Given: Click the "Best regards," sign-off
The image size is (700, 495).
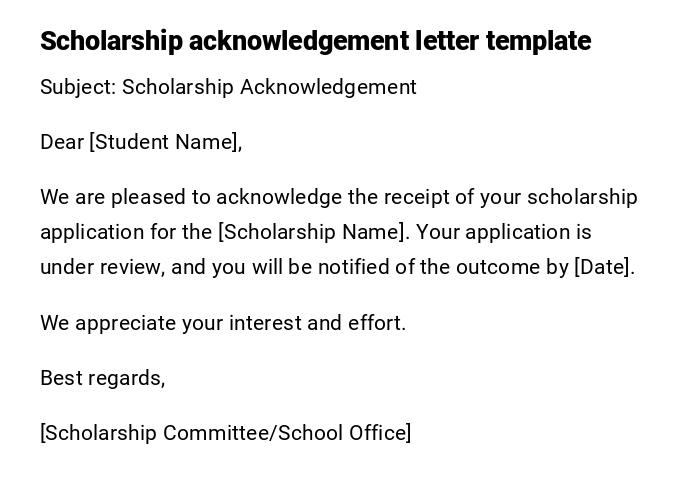Looking at the screenshot, I should pyautogui.click(x=102, y=378).
